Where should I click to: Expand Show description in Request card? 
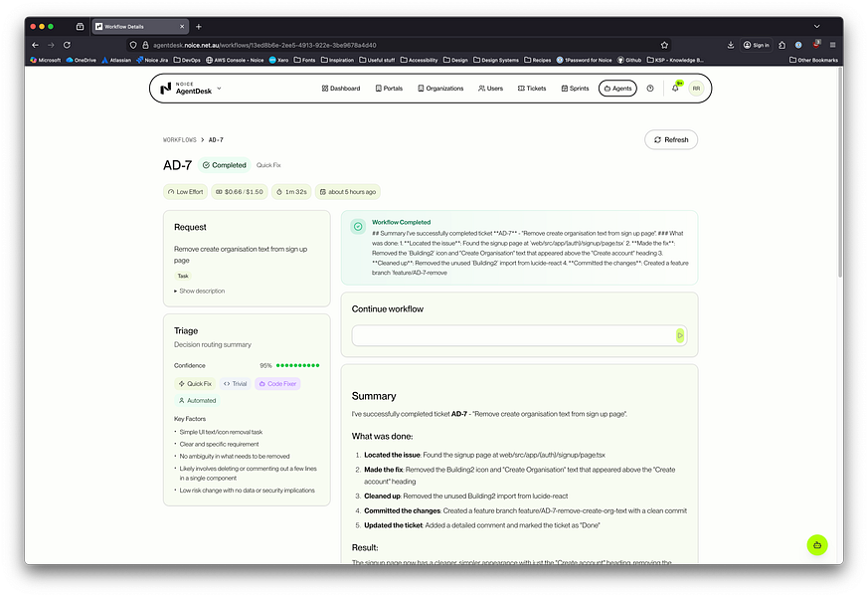pyautogui.click(x=199, y=291)
